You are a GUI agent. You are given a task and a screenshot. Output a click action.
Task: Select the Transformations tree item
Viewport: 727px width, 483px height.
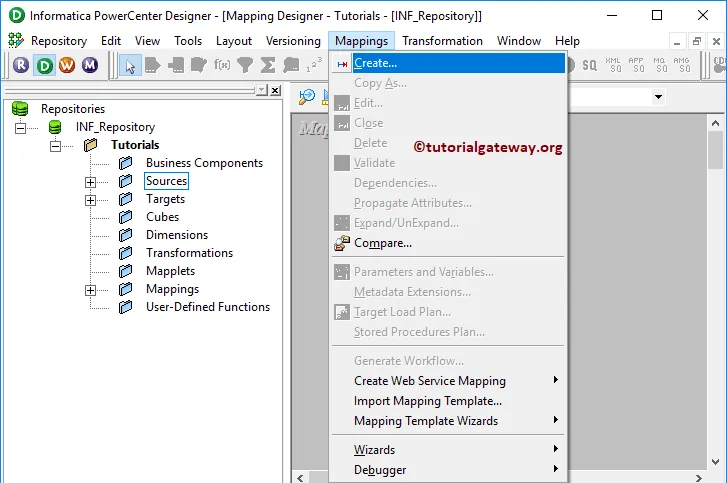[x=189, y=253]
